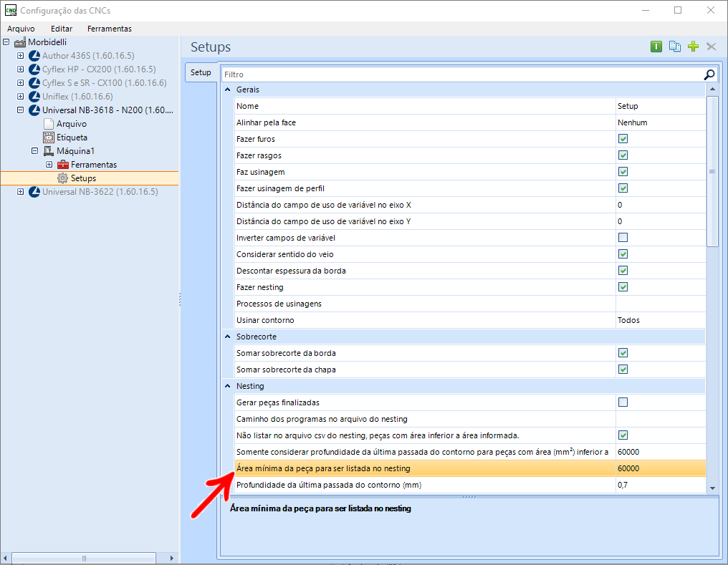Click the Universal NB-3618 logo icon
The width and height of the screenshot is (728, 565).
coord(34,110)
